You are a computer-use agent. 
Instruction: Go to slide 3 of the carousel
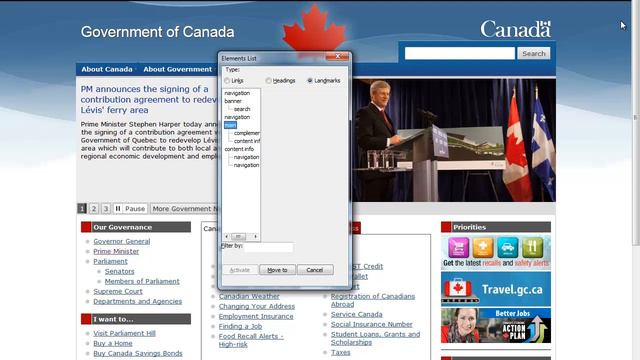[x=106, y=209]
